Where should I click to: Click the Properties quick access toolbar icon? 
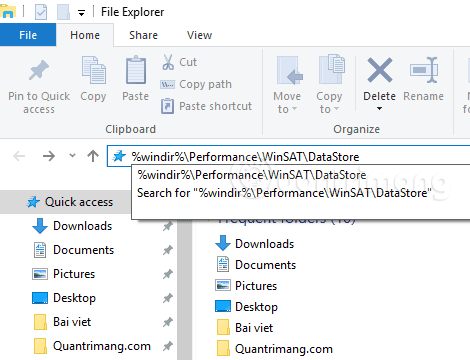[41, 12]
